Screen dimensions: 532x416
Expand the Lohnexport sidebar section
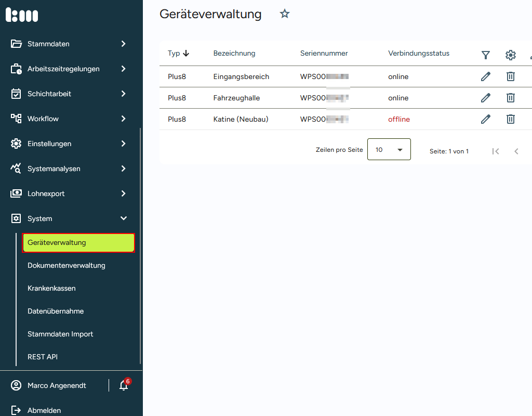pyautogui.click(x=70, y=193)
